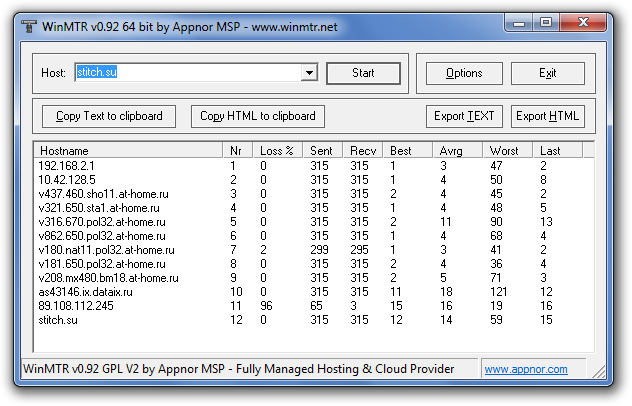
Task: Select the v180.nat11.pol32.at-home.ru row
Action: pyautogui.click(x=106, y=249)
